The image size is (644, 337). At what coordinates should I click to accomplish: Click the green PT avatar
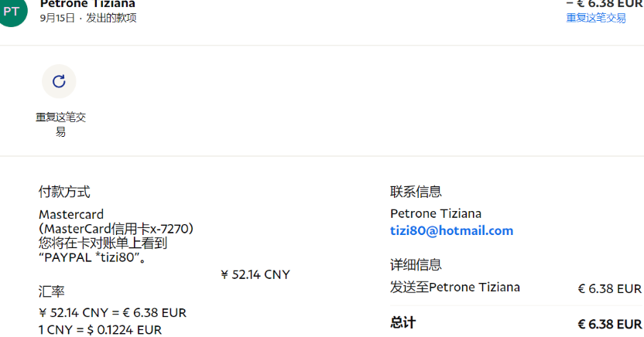tap(12, 11)
